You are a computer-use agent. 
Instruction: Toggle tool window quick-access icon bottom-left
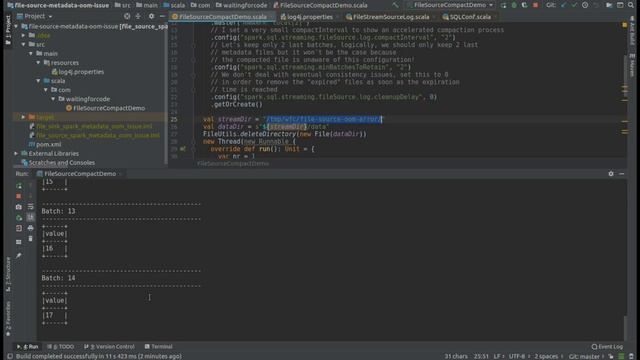(10, 356)
